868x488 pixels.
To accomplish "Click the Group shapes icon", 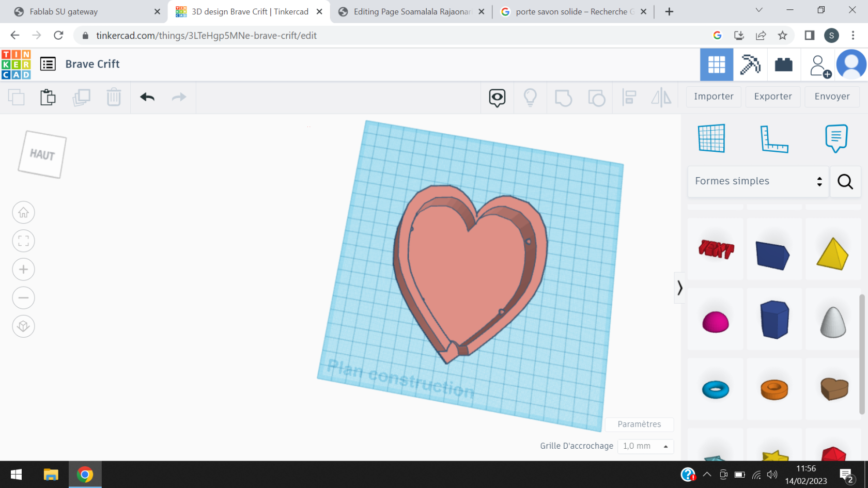I will point(563,98).
